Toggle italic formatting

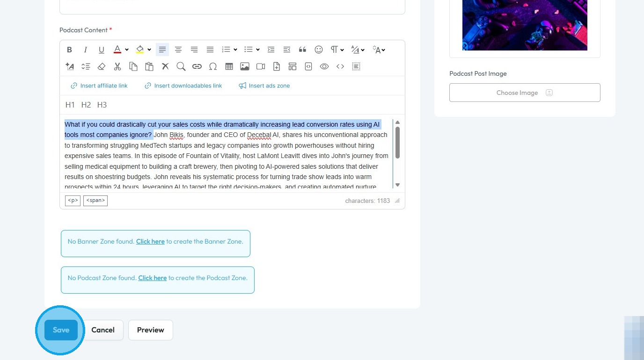point(85,50)
